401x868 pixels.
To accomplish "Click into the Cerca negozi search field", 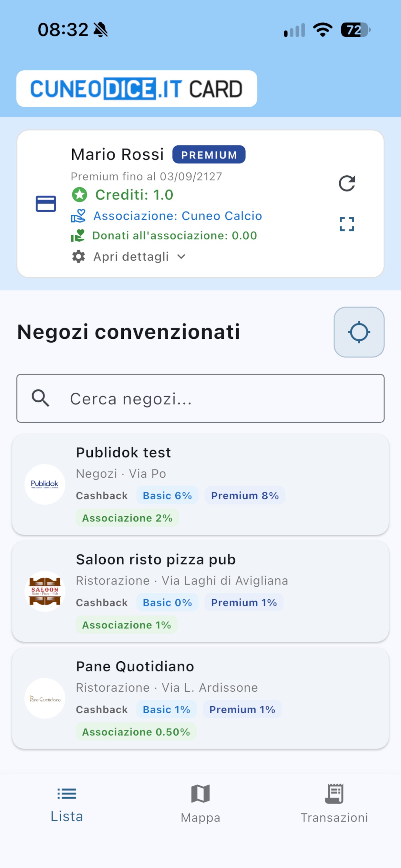I will coord(200,398).
